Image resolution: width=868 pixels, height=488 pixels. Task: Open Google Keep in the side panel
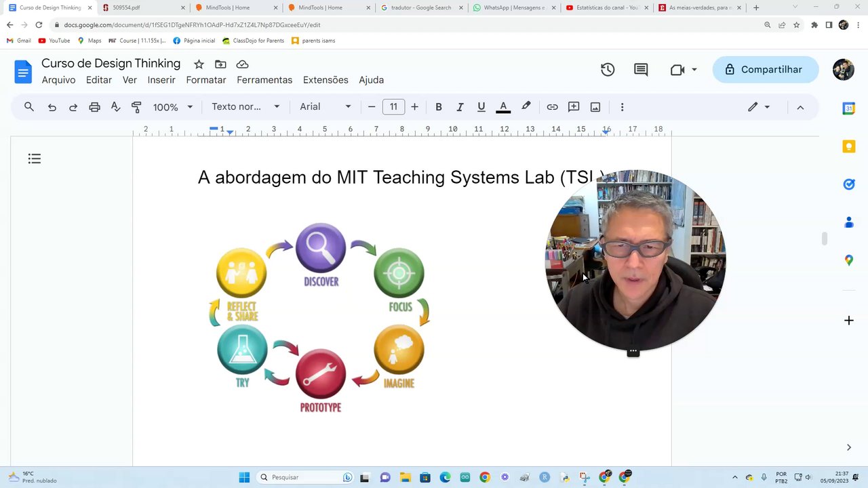click(x=848, y=146)
